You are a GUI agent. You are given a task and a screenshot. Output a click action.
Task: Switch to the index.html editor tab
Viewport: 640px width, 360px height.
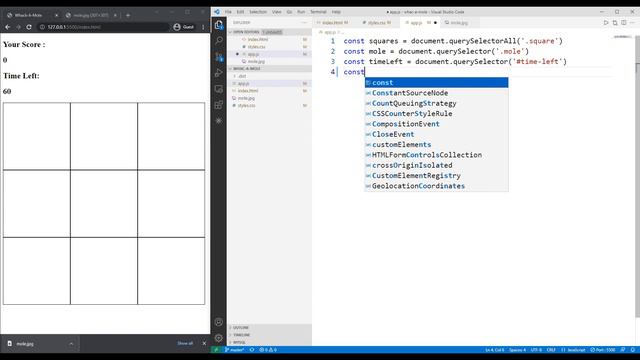pos(335,23)
